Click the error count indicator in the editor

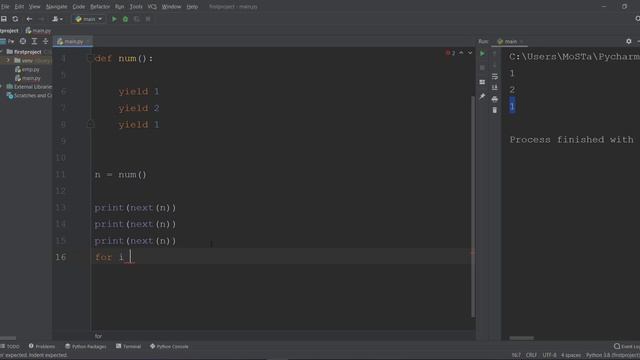click(x=451, y=53)
